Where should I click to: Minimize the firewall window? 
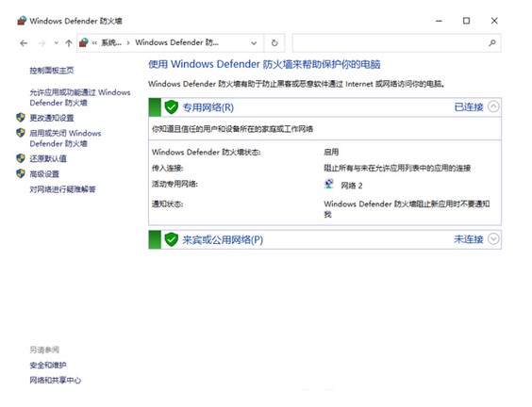[x=439, y=21]
